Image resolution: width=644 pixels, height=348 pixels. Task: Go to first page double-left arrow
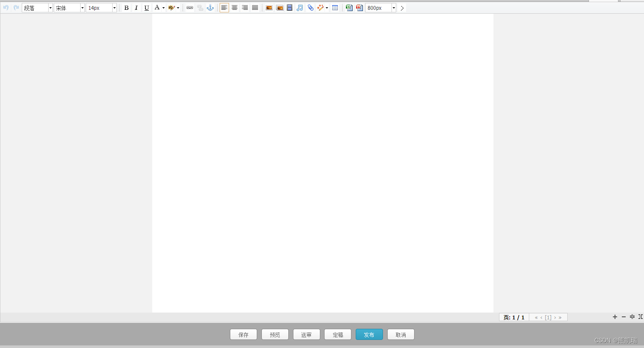(536, 317)
